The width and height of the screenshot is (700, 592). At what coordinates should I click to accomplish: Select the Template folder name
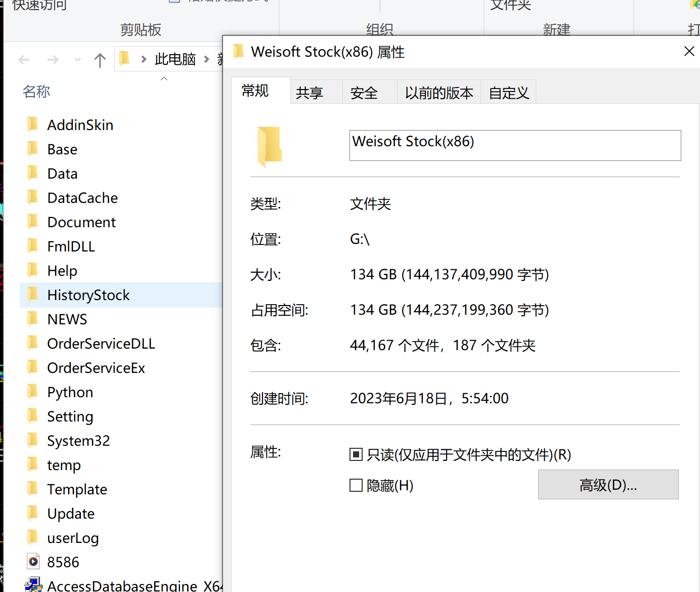pyautogui.click(x=77, y=489)
